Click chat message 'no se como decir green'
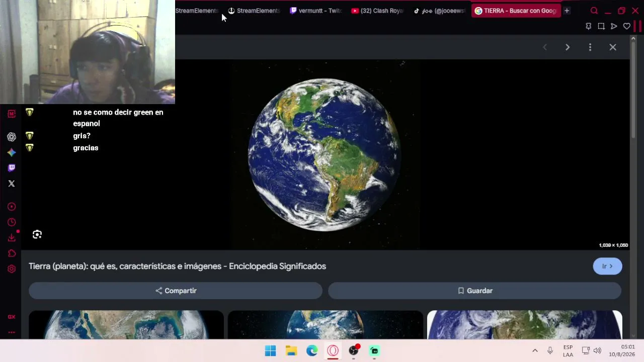Viewport: 644px width, 362px height. click(x=118, y=118)
